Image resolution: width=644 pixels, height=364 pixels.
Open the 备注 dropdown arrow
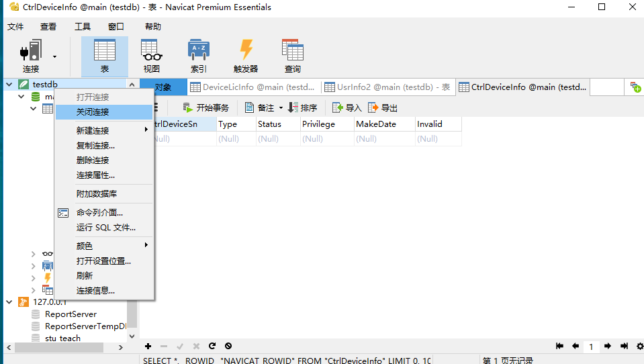coord(281,108)
